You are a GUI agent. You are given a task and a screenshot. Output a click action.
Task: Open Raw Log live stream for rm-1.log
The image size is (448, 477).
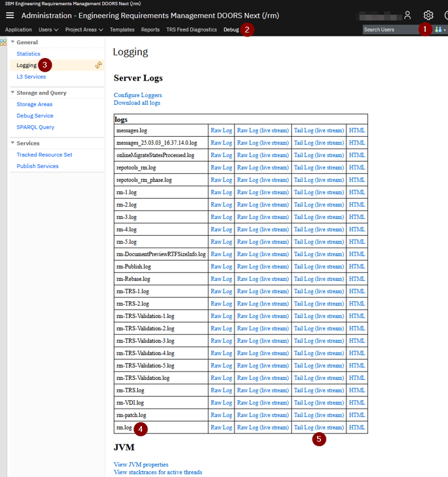click(x=263, y=192)
